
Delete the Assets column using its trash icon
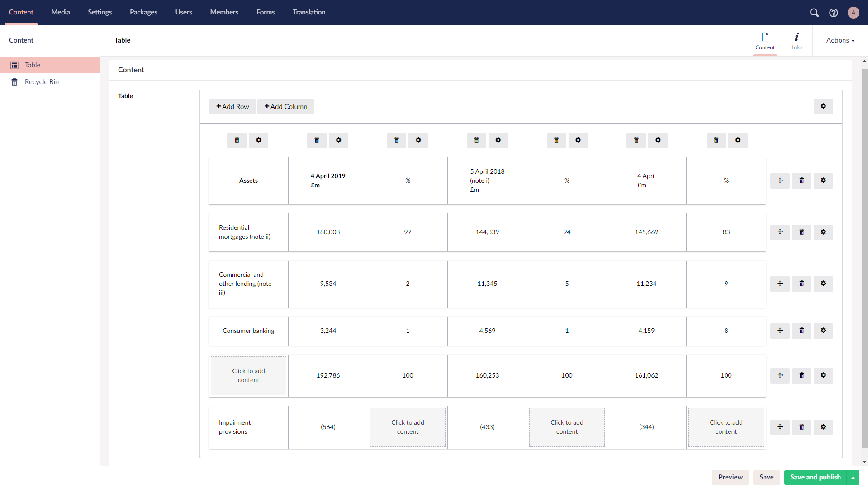pyautogui.click(x=237, y=140)
